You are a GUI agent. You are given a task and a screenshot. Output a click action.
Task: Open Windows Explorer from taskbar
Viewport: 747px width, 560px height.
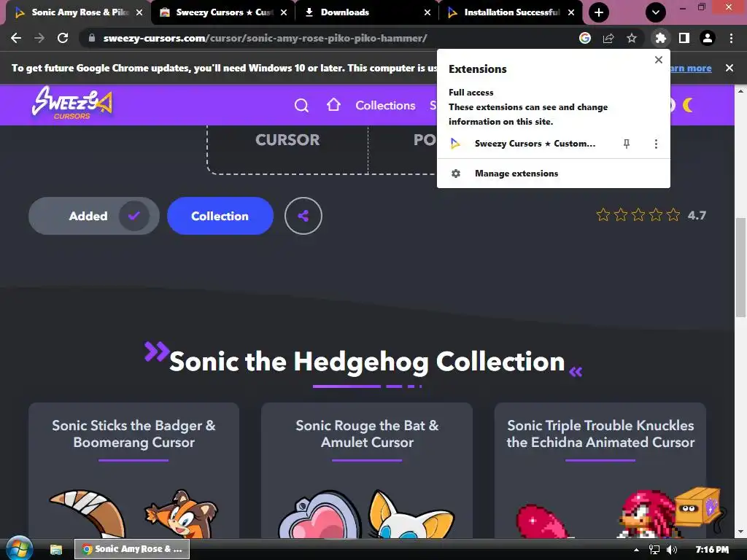coord(55,550)
